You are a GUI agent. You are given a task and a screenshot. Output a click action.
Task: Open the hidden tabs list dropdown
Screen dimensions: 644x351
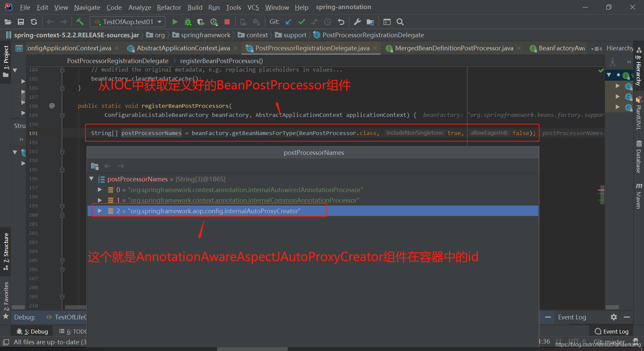596,49
